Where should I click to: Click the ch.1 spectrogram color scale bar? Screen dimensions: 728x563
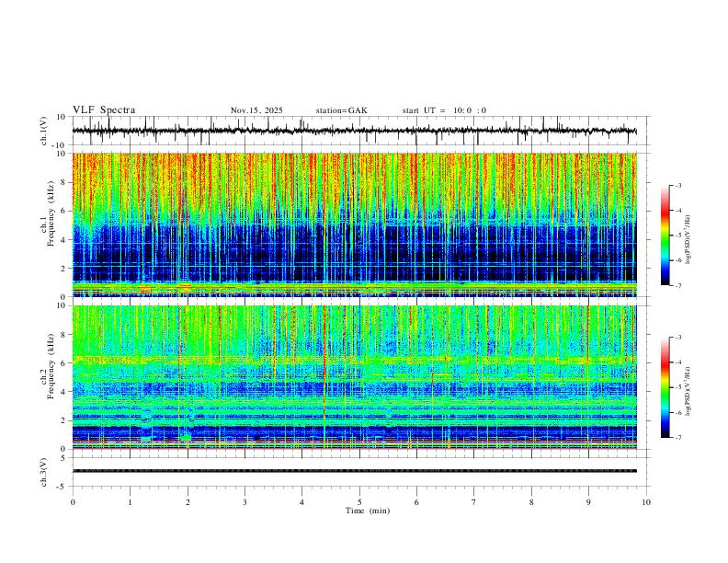[x=665, y=236]
